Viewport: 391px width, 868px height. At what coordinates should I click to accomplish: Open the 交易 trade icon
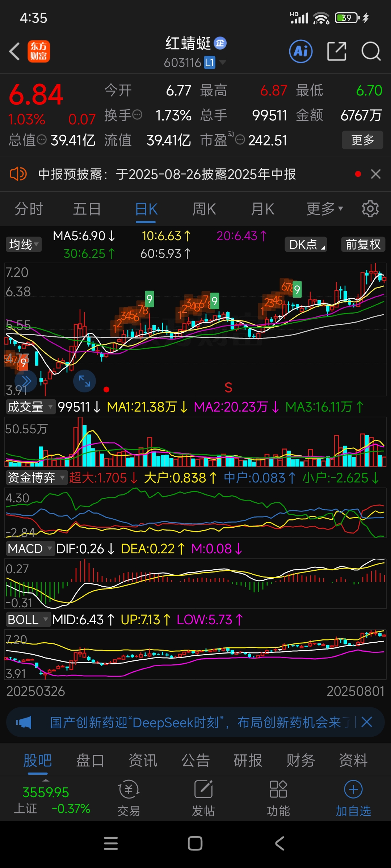129,798
